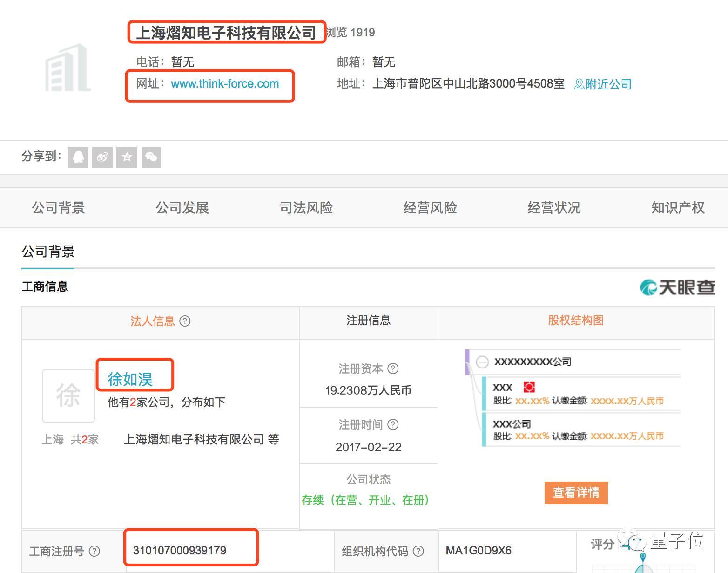The height and width of the screenshot is (573, 728).
Task: Open legal representative 徐如淏 profile link
Action: click(x=130, y=379)
